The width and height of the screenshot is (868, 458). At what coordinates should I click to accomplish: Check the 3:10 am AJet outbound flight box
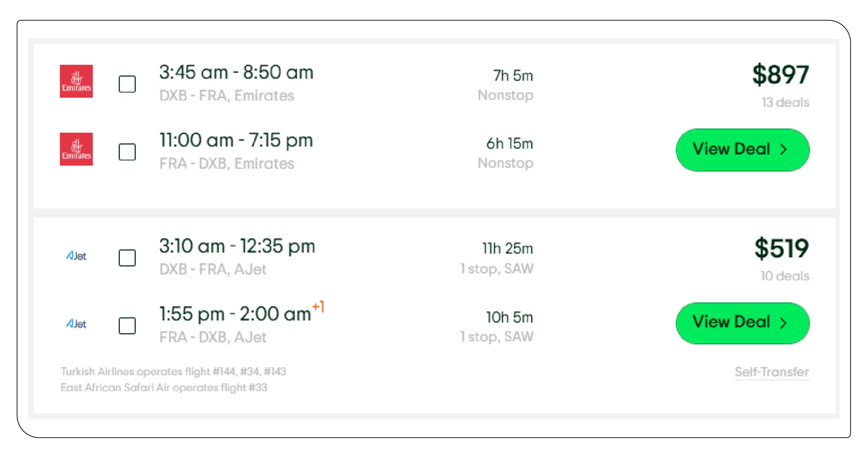(127, 258)
